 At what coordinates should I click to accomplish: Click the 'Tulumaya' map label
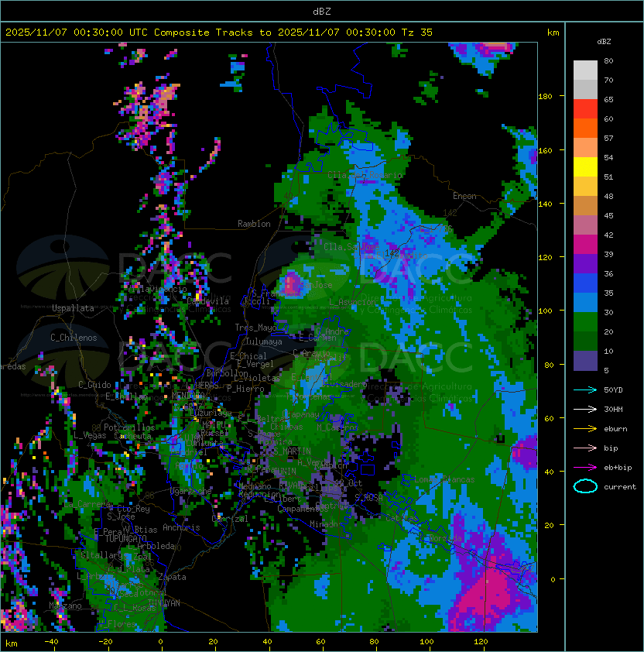pyautogui.click(x=264, y=341)
